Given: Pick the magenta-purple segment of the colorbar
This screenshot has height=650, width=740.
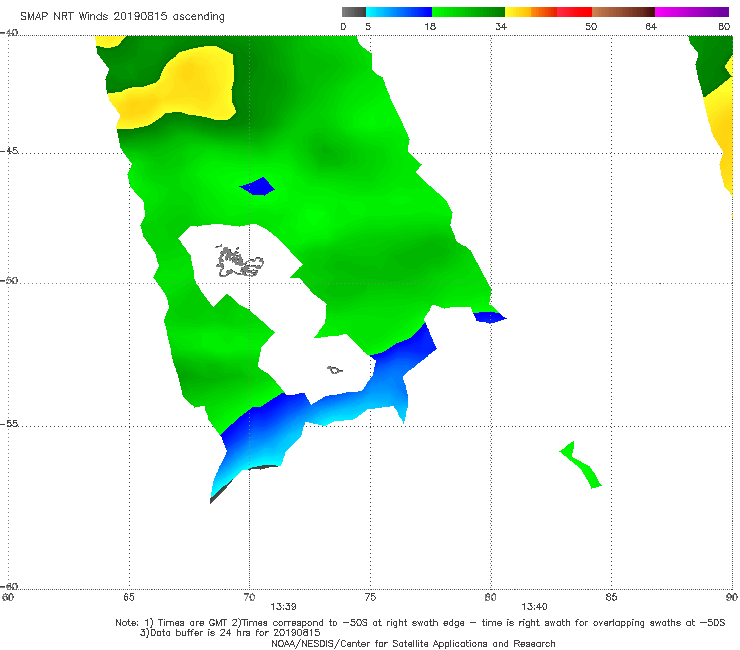Looking at the screenshot, I should click(692, 12).
